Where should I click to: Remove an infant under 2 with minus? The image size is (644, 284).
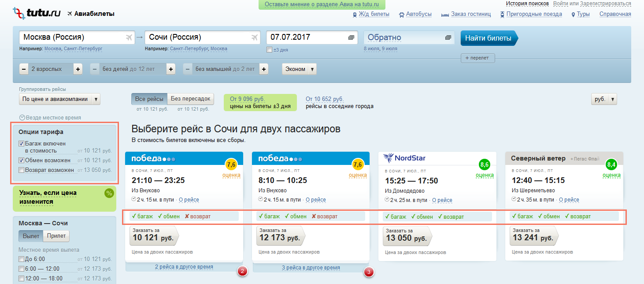(188, 69)
